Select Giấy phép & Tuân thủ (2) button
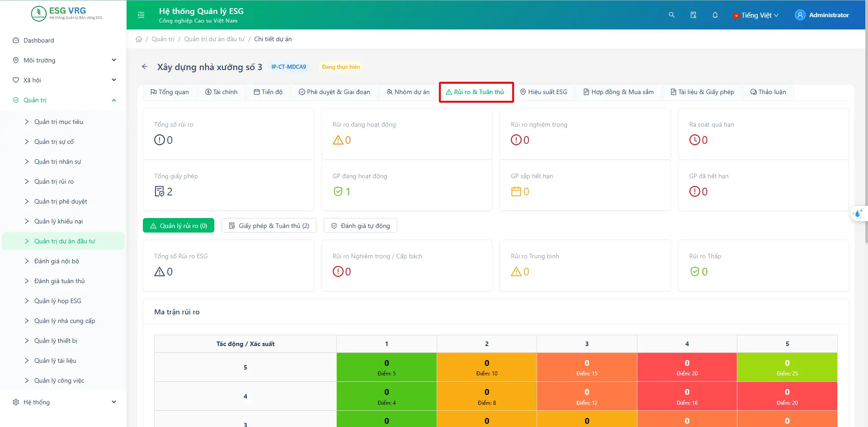 [x=269, y=226]
